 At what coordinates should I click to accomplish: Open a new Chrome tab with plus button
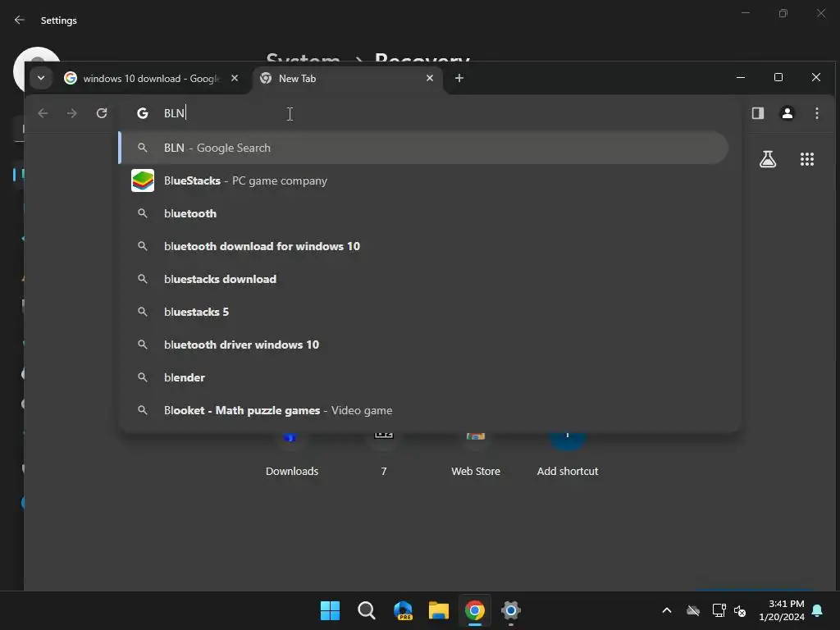459,78
